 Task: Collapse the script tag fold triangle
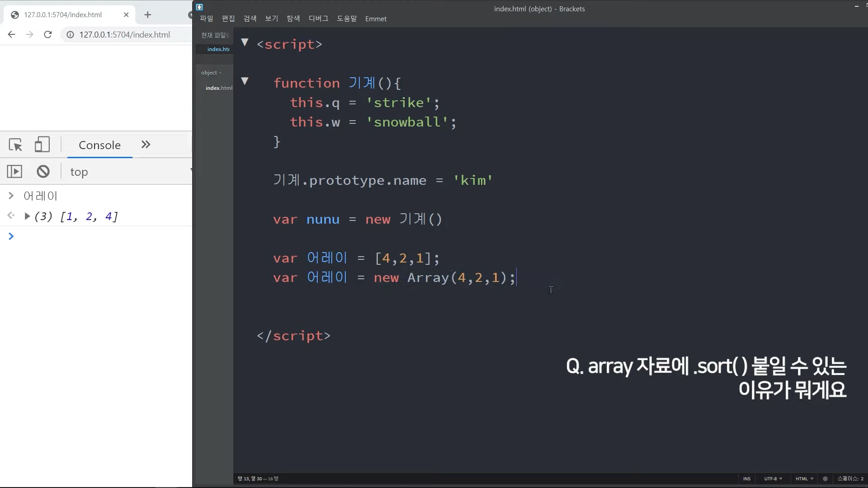(245, 42)
